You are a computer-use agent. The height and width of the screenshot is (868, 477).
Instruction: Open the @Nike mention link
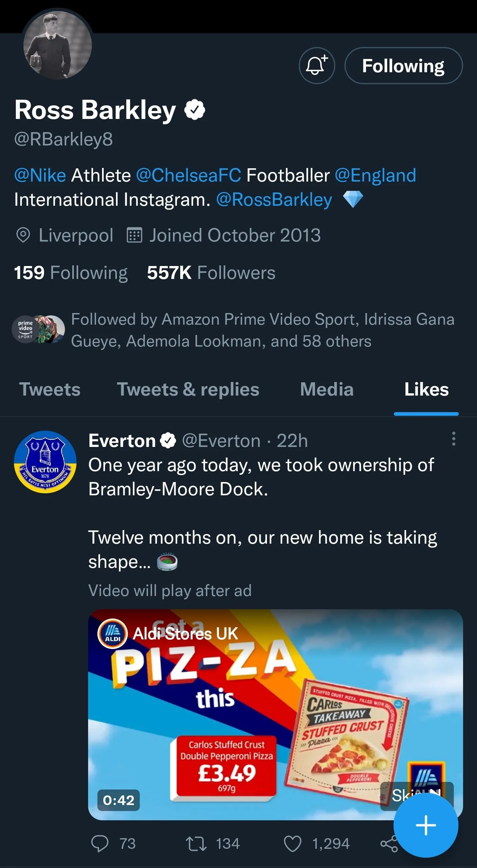tap(40, 176)
